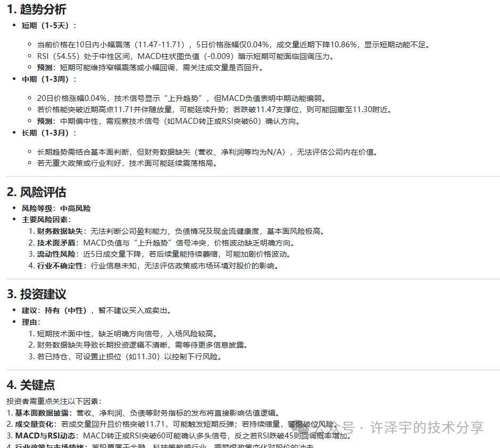Click the 风险等级：中高风险 line

click(x=56, y=208)
